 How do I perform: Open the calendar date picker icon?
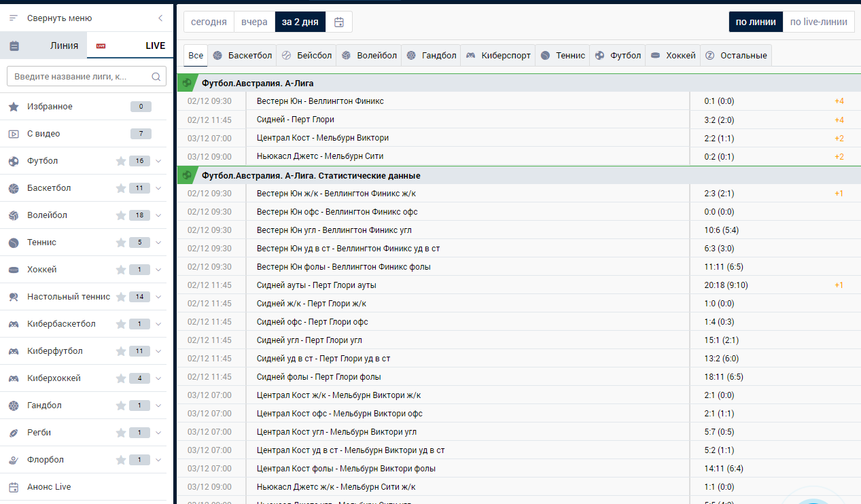point(339,22)
